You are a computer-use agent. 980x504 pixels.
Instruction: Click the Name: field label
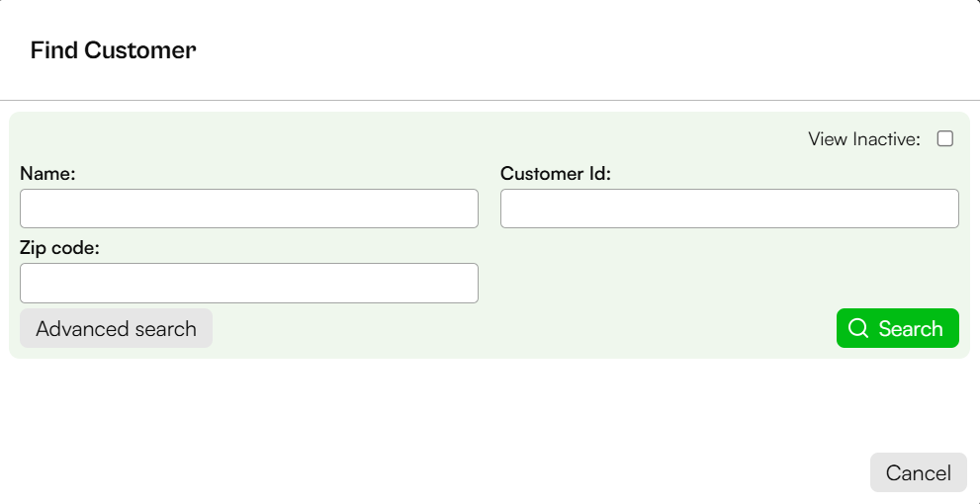coord(47,174)
